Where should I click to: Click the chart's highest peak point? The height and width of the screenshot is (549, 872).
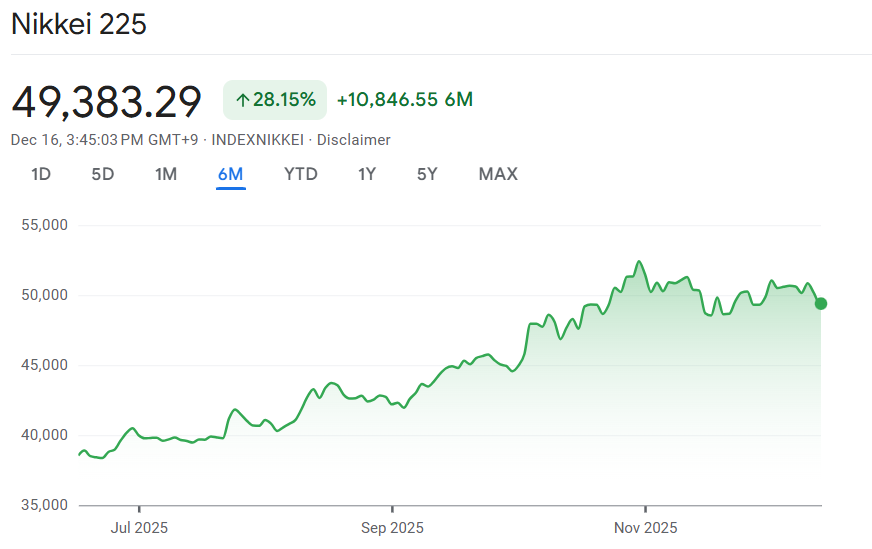click(638, 262)
